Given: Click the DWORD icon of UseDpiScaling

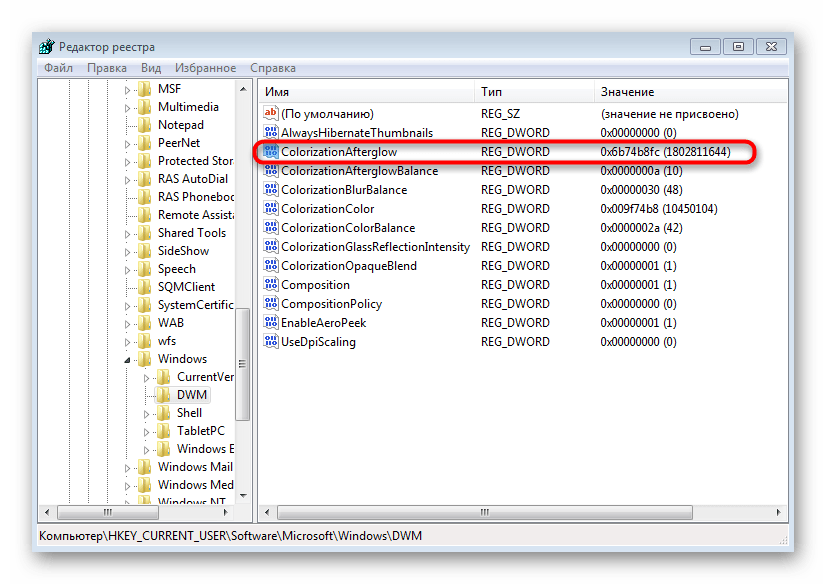Looking at the screenshot, I should [271, 341].
